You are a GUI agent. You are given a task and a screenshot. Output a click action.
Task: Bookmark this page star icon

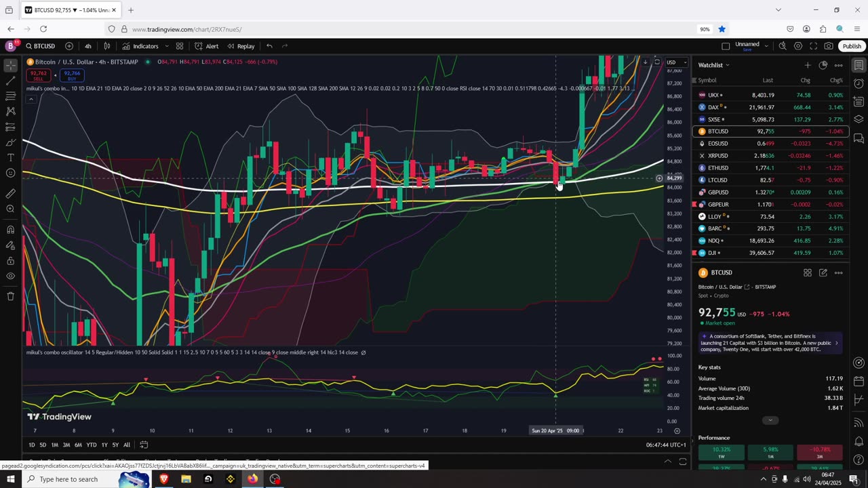tap(722, 29)
